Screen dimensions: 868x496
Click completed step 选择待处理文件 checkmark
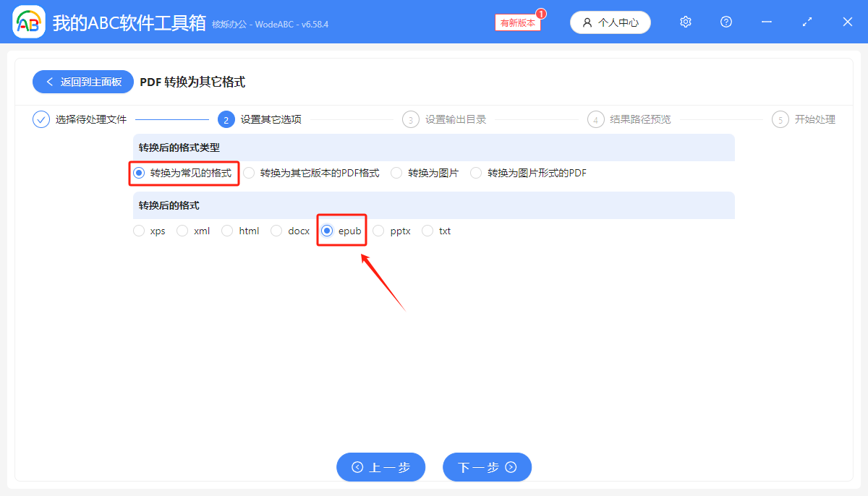pos(41,119)
